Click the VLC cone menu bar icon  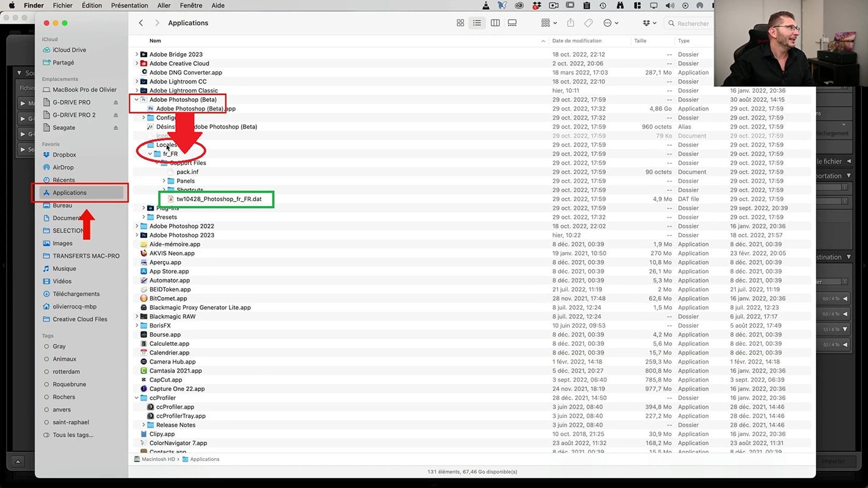tap(486, 5)
